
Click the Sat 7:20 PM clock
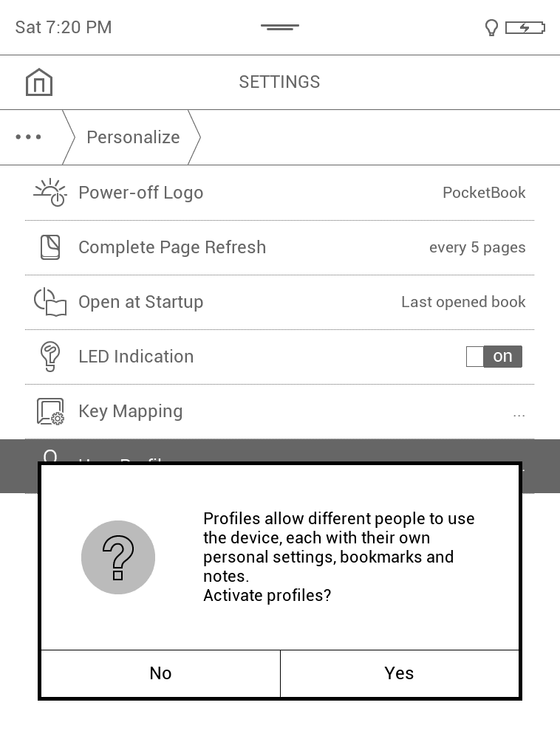tap(64, 27)
